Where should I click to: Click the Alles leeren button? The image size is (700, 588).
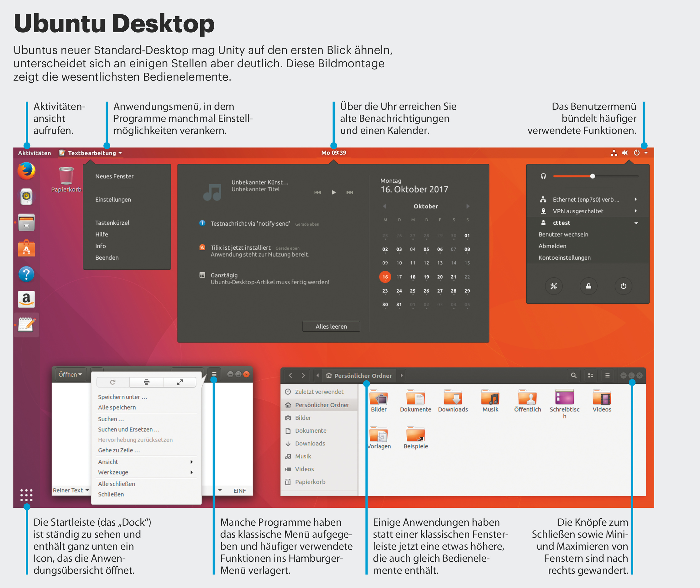331,326
